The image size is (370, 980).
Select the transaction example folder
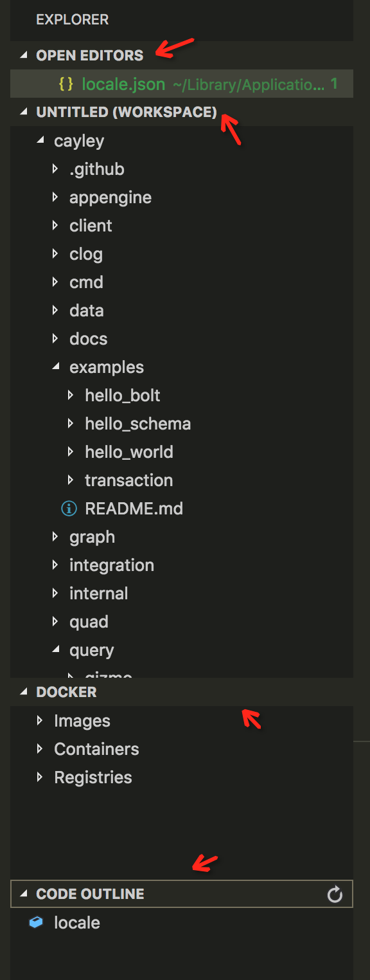[129, 480]
